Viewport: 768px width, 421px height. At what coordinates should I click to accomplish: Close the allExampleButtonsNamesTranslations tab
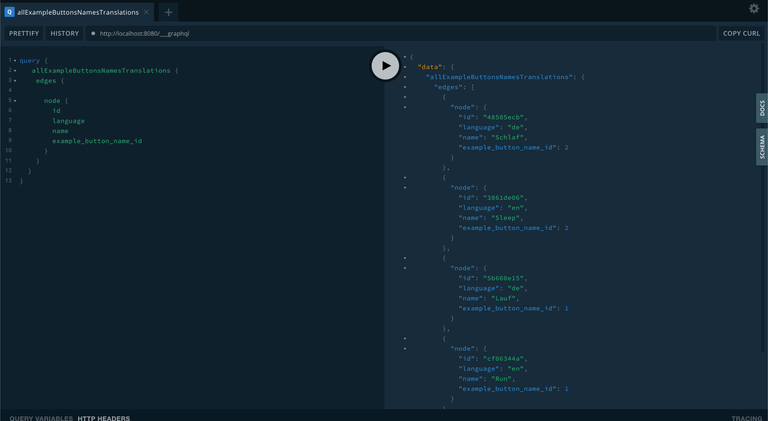point(146,12)
